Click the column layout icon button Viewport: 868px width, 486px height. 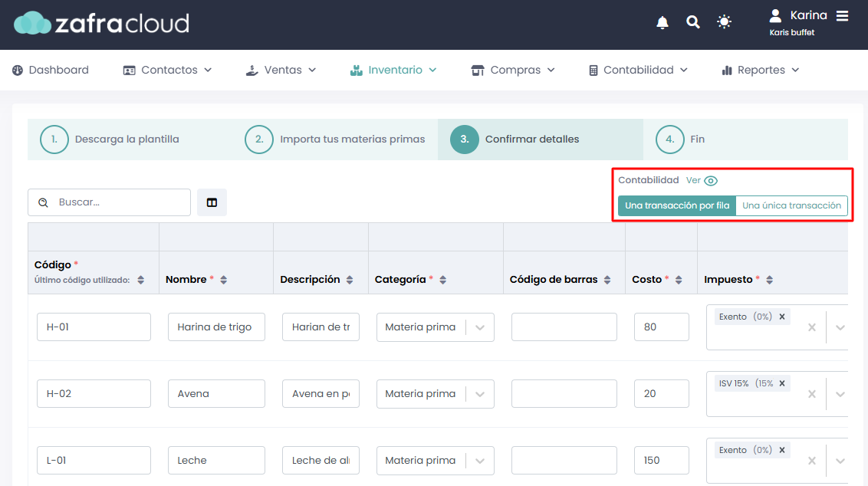tap(212, 202)
